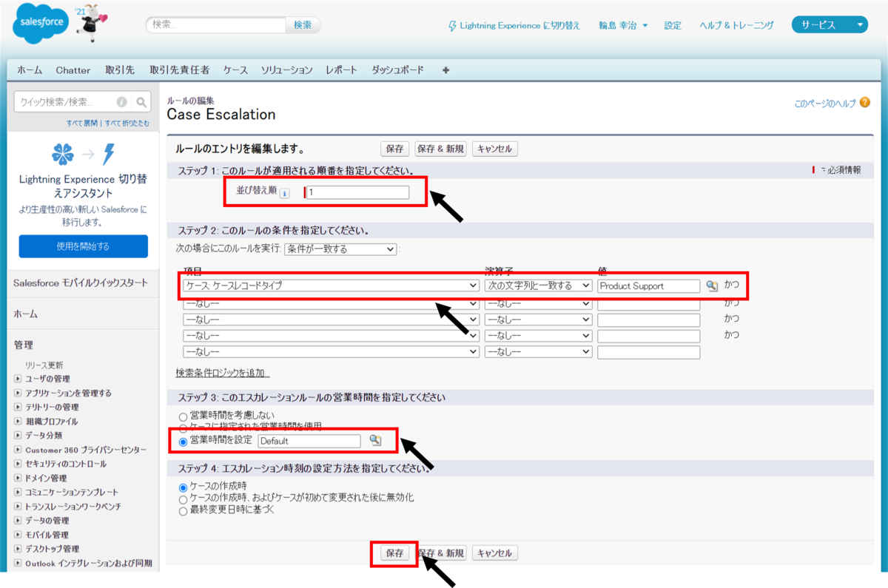The height and width of the screenshot is (588, 888).
Task: Expand データの管理 tree node
Action: coord(18,521)
